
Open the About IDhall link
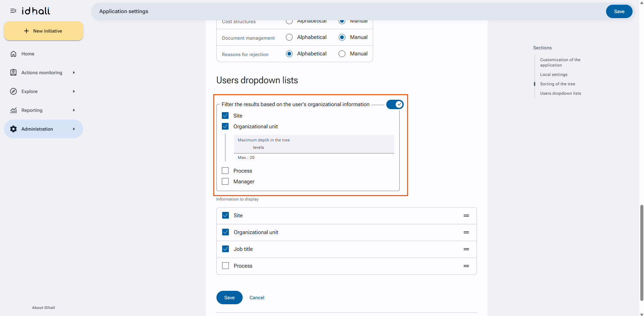click(44, 308)
